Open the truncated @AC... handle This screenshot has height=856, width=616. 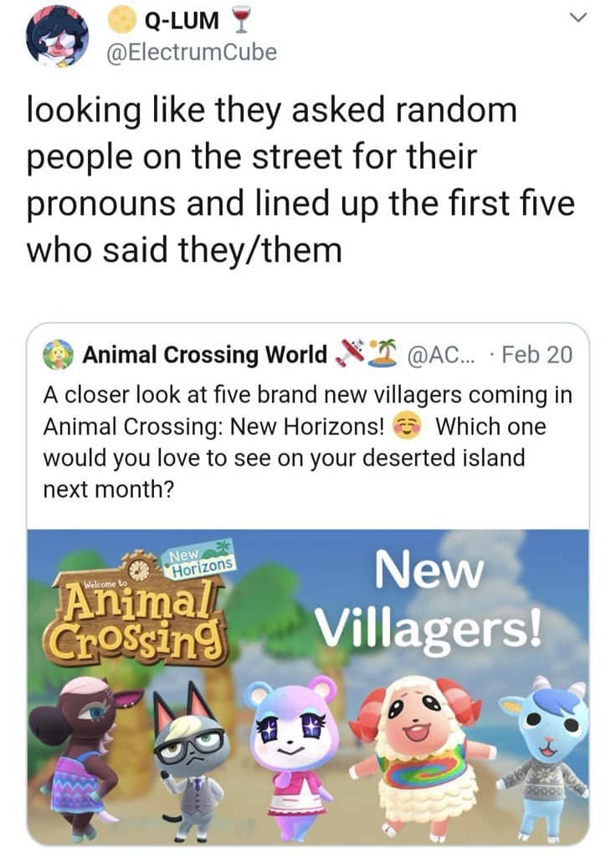pyautogui.click(x=441, y=355)
